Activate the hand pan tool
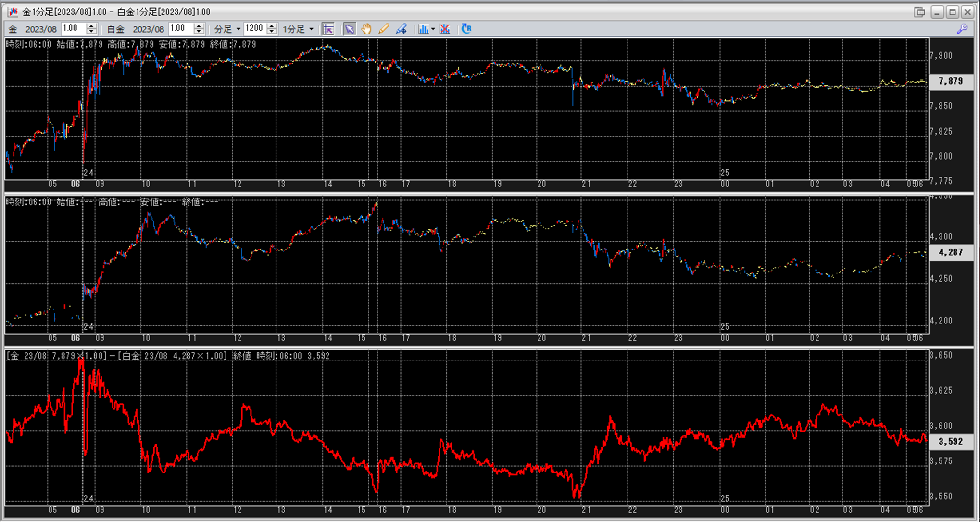Image resolution: width=980 pixels, height=522 pixels. (366, 29)
